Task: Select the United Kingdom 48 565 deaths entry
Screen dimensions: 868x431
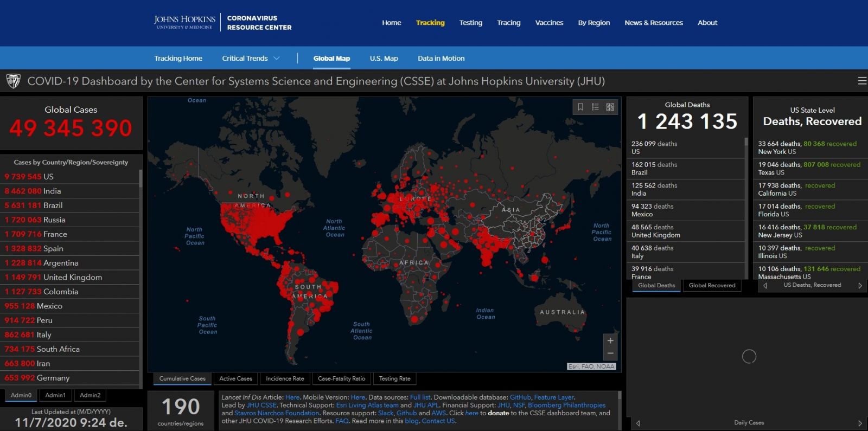Action: point(686,231)
